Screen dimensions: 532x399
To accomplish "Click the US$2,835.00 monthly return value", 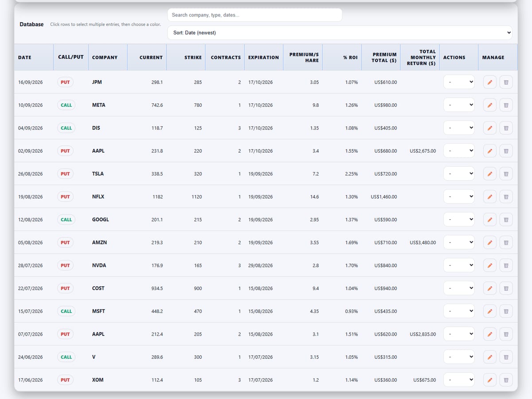I will click(x=422, y=334).
